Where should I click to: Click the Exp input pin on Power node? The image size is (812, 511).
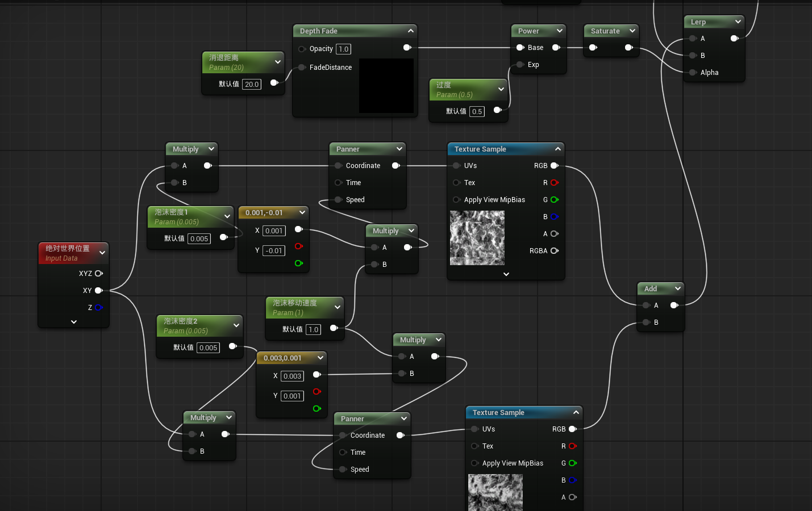[x=520, y=65]
